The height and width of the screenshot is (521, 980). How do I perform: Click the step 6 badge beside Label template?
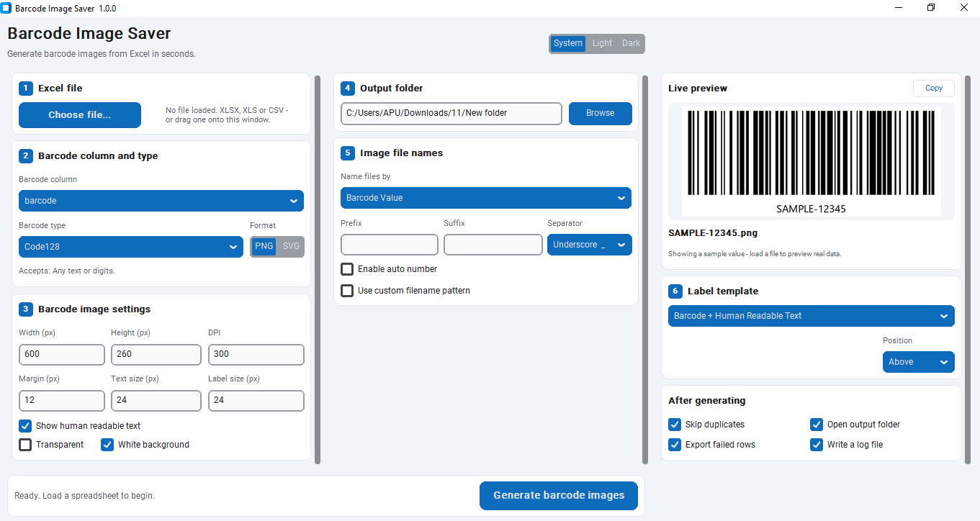[x=675, y=291]
